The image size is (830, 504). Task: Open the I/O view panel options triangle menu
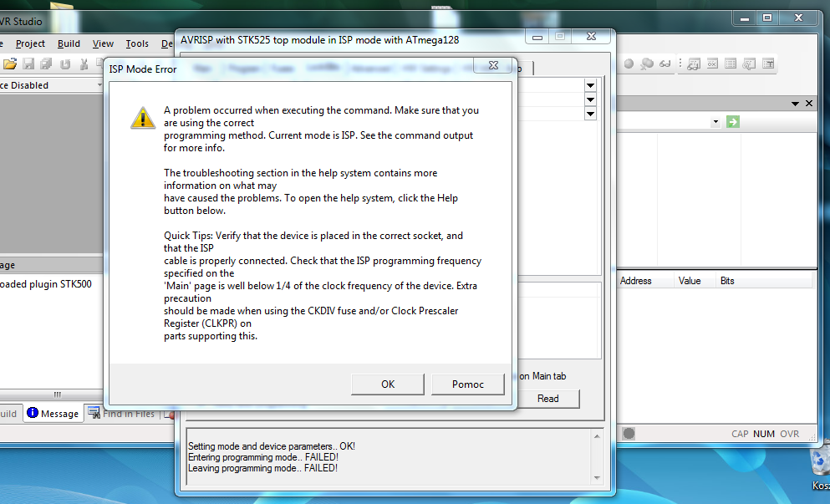[x=795, y=104]
